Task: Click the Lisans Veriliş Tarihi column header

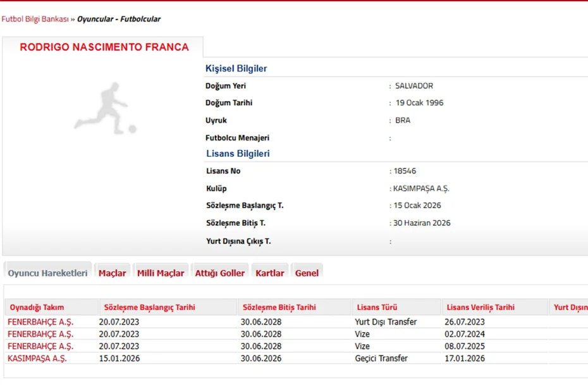Action: click(x=480, y=307)
